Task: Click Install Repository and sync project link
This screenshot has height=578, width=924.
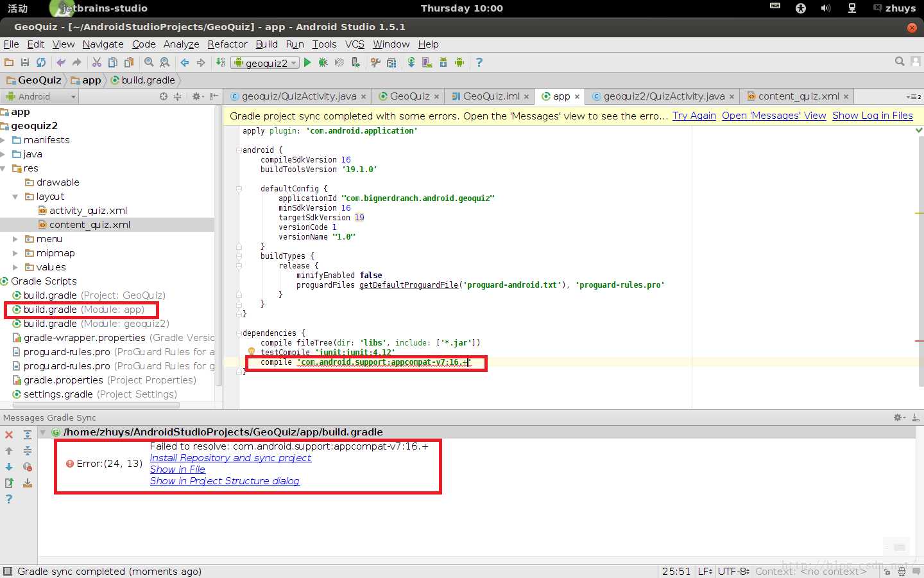Action: [230, 458]
